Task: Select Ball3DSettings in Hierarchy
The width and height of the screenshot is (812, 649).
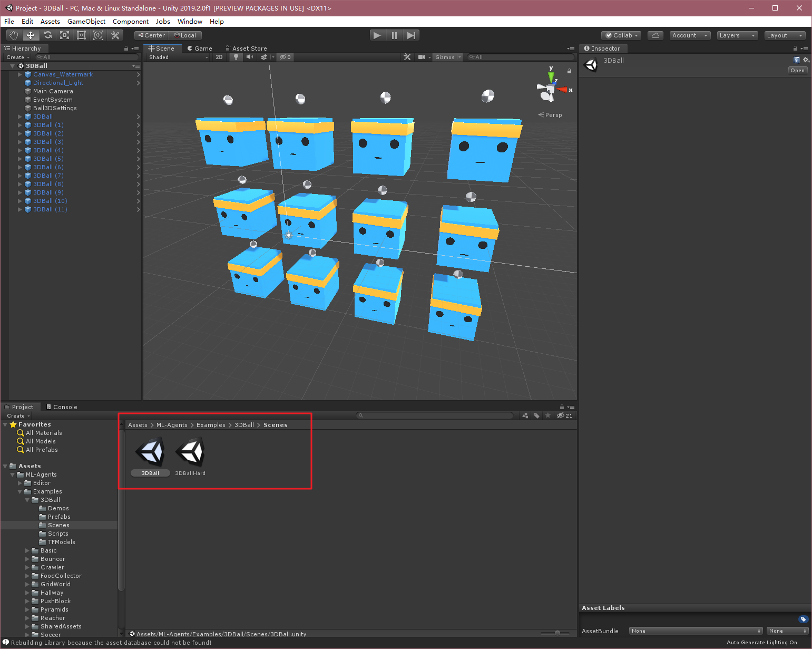Action: point(55,108)
